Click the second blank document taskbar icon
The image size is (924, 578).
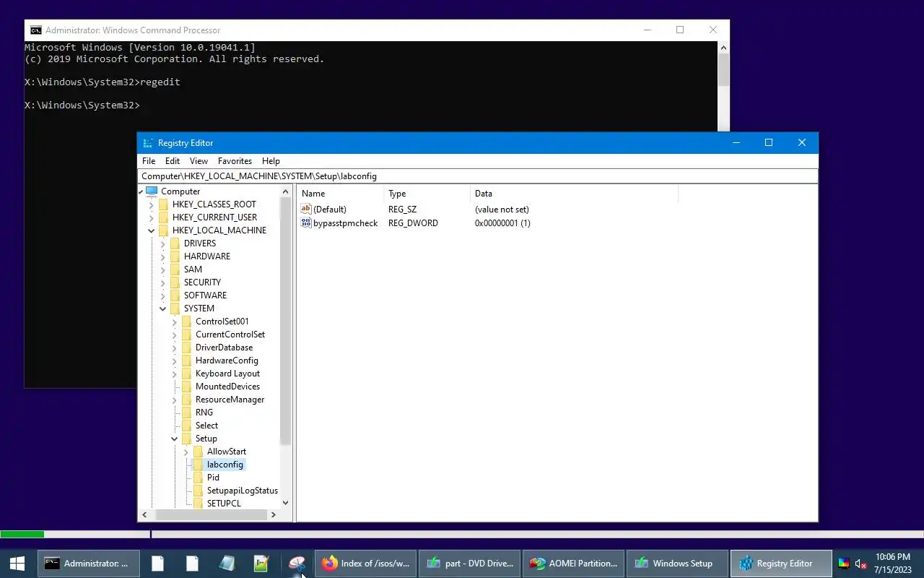coord(192,564)
